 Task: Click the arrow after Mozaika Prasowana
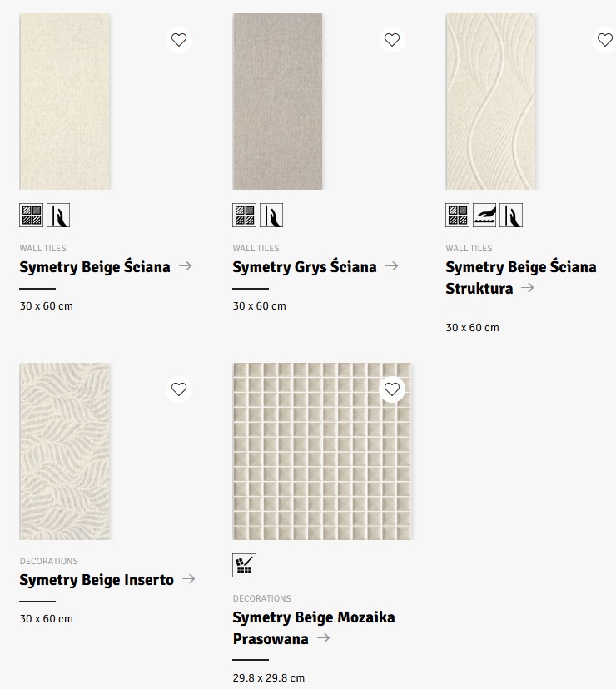324,638
